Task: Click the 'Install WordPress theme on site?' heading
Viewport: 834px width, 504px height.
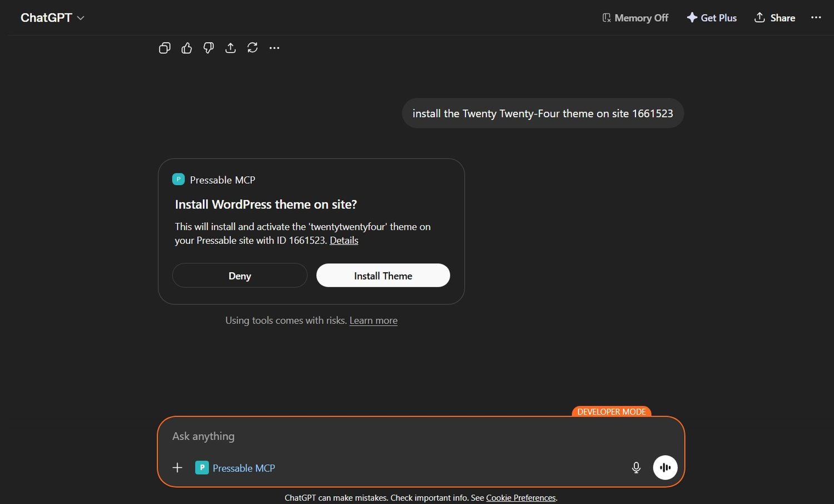Action: (x=266, y=204)
